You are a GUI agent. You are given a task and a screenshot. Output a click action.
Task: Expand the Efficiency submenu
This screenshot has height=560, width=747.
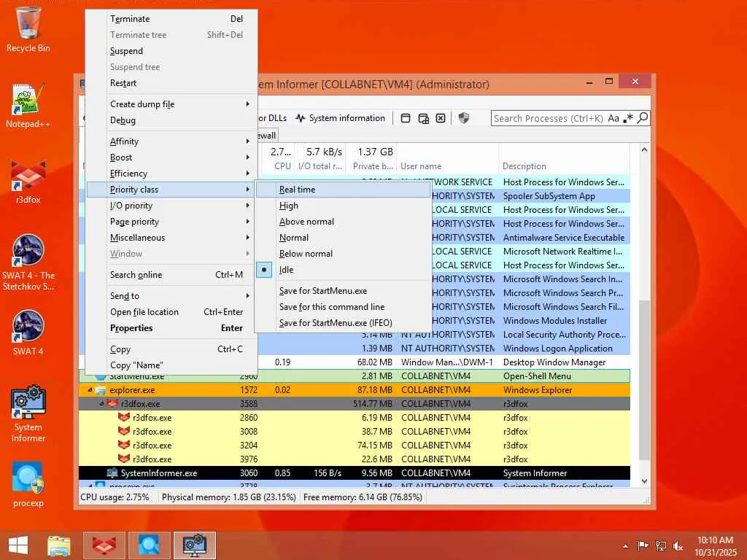point(171,174)
